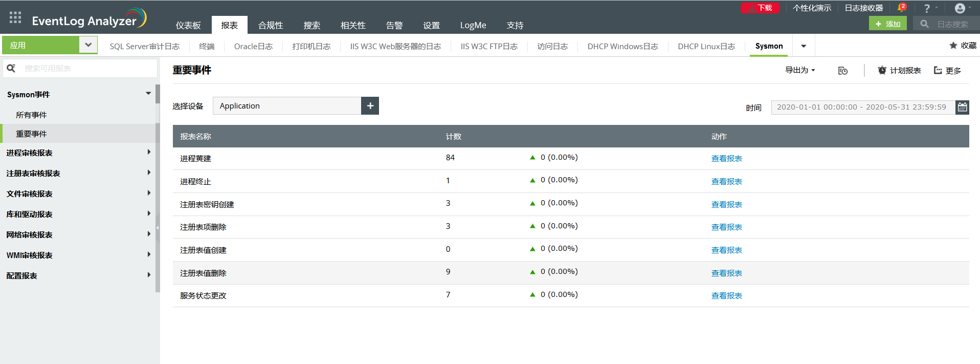View report for 服务状态更改

[x=726, y=296]
